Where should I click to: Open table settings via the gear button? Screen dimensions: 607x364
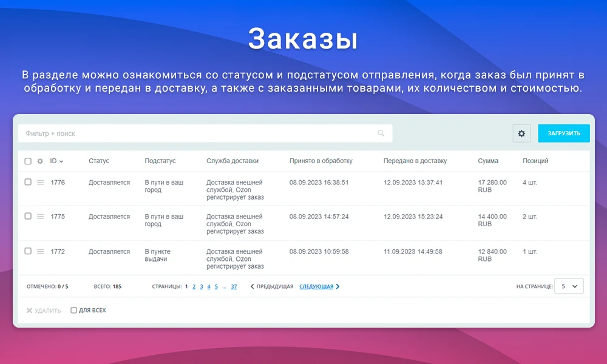pos(521,133)
